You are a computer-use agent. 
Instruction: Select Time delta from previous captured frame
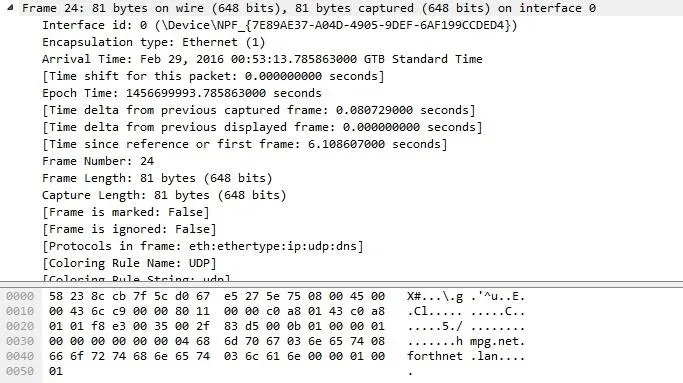(x=259, y=110)
